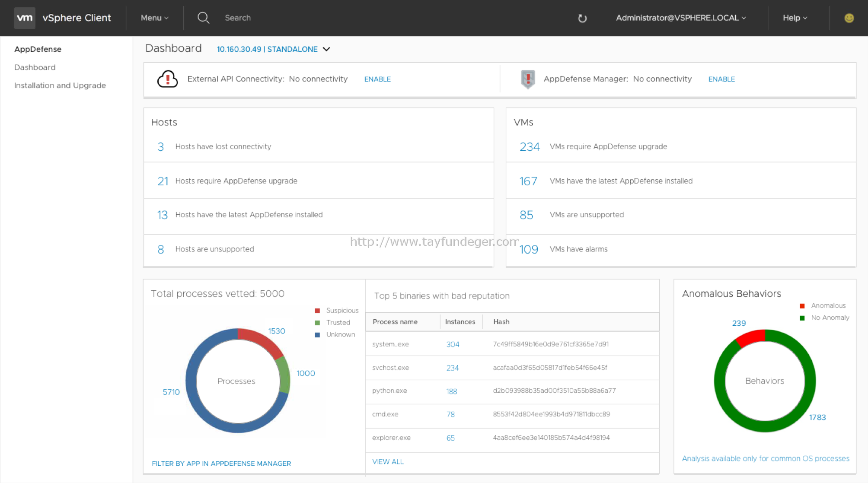Screen dimensions: 868x483
Task: Click the 8 unsupported hosts count
Action: [x=160, y=249]
